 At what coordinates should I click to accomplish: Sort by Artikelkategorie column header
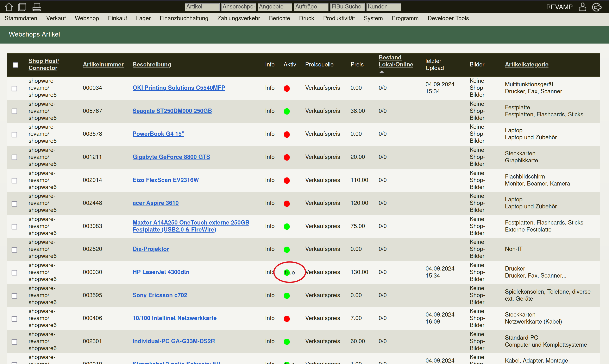[527, 65]
